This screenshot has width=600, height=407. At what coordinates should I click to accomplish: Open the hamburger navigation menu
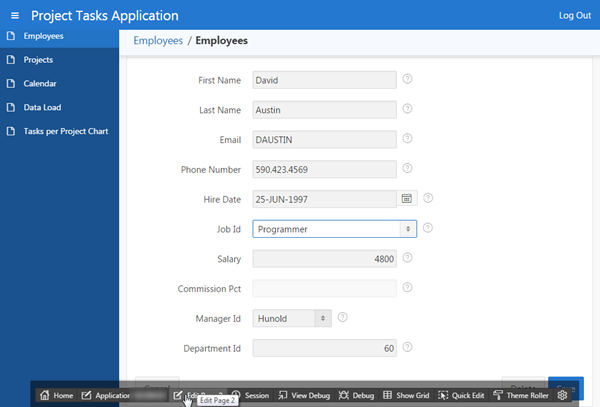(x=15, y=16)
